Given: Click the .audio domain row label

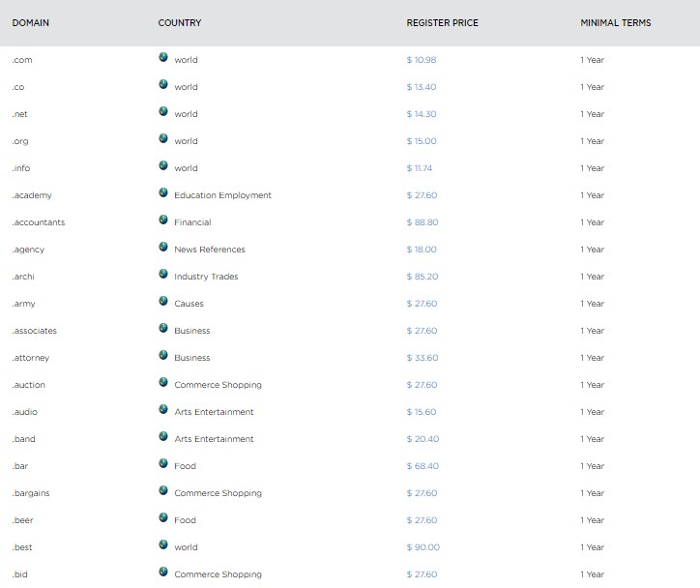Looking at the screenshot, I should pos(25,412).
